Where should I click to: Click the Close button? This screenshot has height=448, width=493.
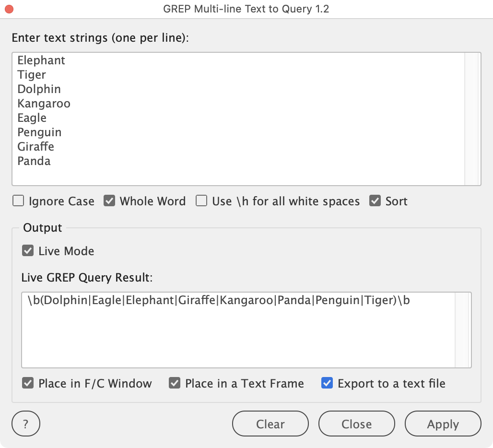[356, 424]
